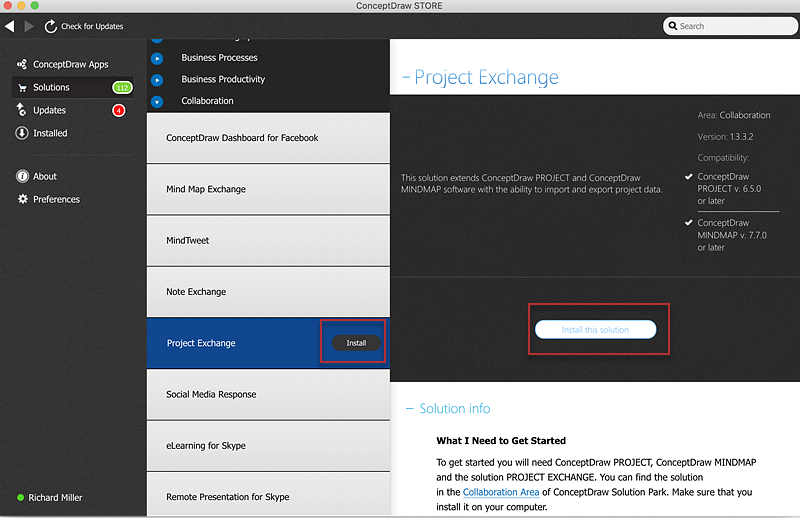Go forward with the right arrow
This screenshot has height=518, width=800.
point(29,26)
